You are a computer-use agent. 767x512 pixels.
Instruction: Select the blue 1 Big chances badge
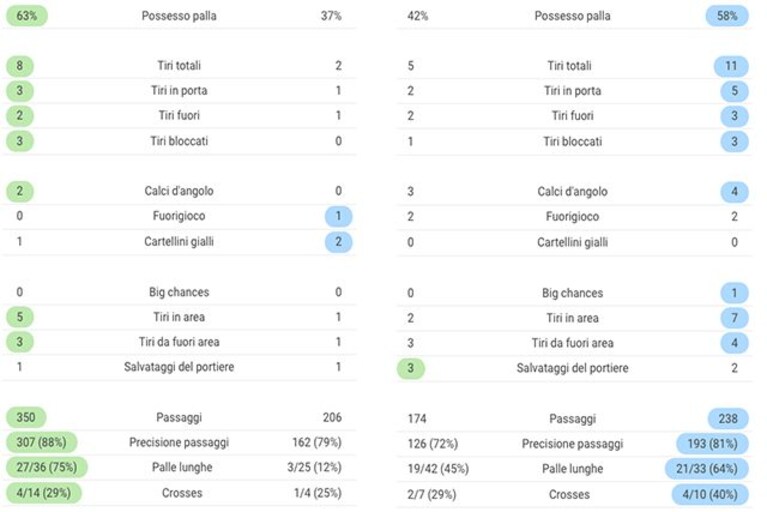click(x=734, y=293)
